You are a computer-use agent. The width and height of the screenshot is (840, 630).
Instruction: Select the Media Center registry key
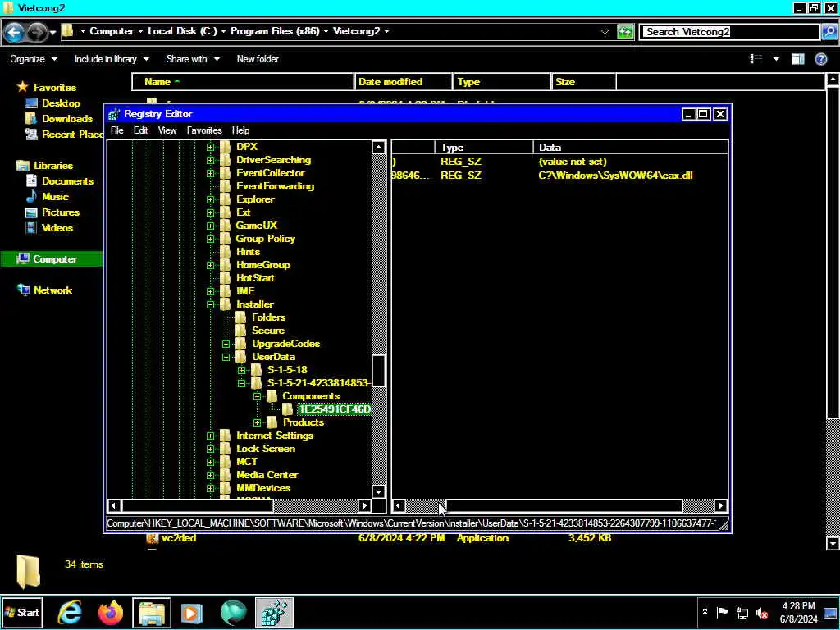(x=267, y=475)
